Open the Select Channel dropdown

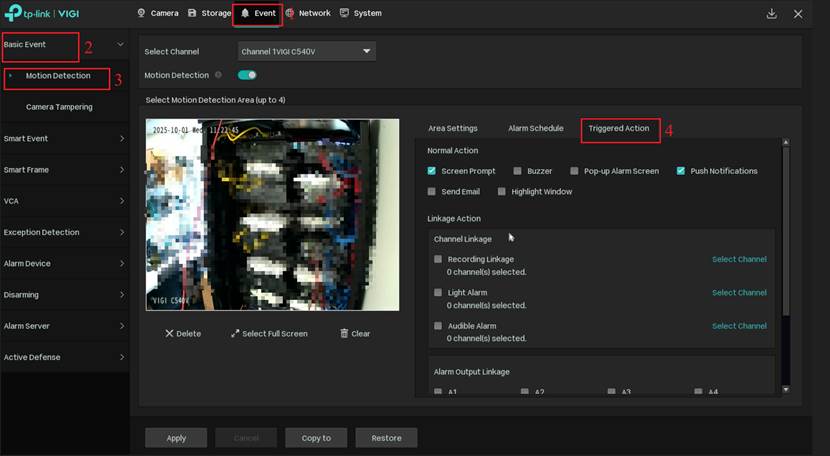pos(307,51)
